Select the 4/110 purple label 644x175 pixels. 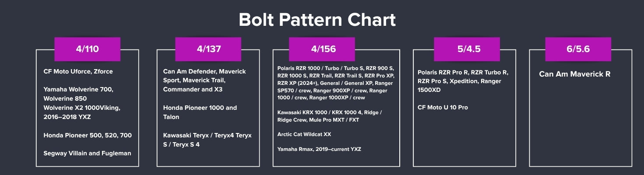pyautogui.click(x=87, y=49)
